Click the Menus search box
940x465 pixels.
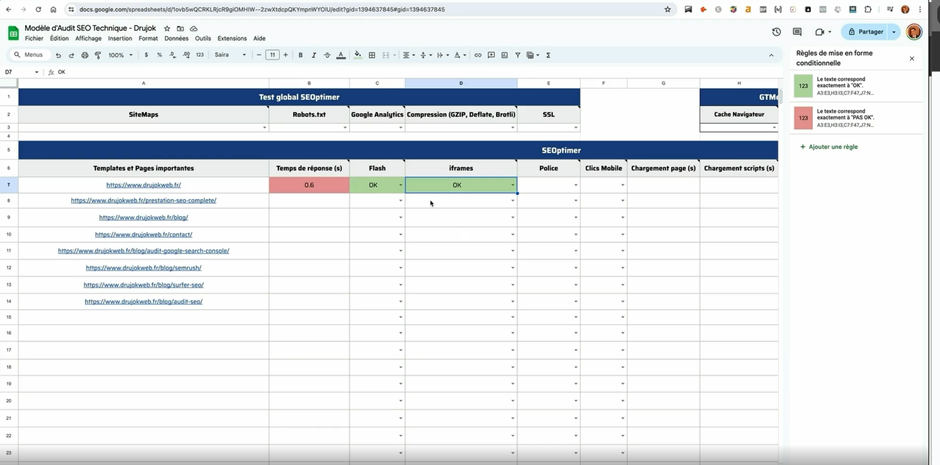29,55
